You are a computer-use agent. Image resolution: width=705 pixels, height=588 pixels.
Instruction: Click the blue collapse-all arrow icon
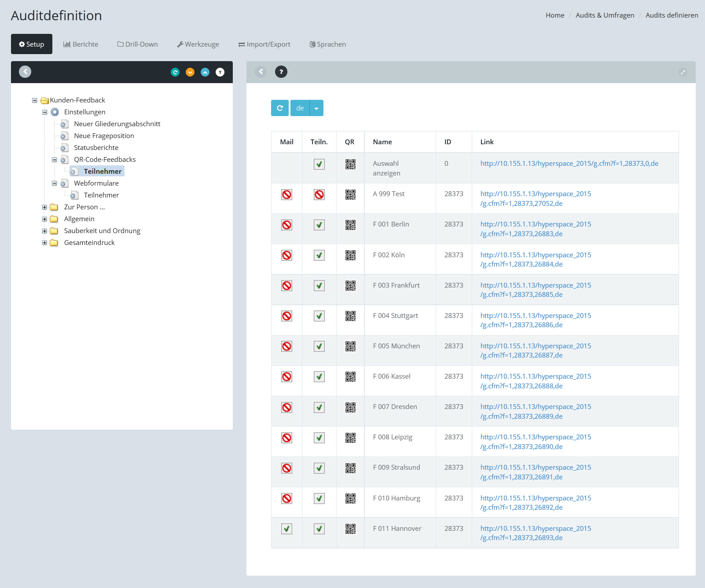coord(205,72)
